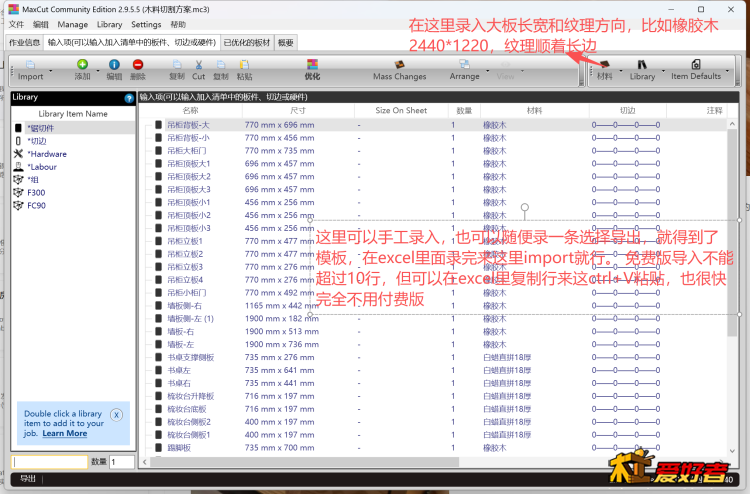This screenshot has width=750, height=494.
Task: Select the FC90 library group
Action: pyautogui.click(x=36, y=206)
